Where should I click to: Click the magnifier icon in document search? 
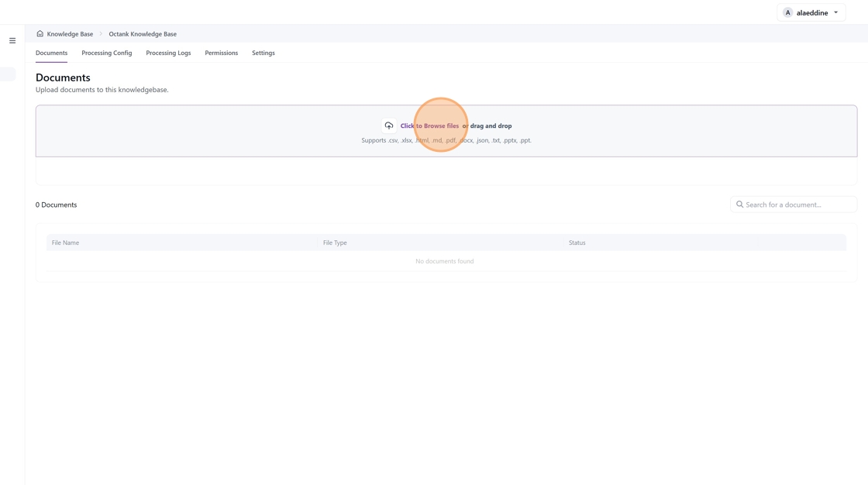pos(739,205)
